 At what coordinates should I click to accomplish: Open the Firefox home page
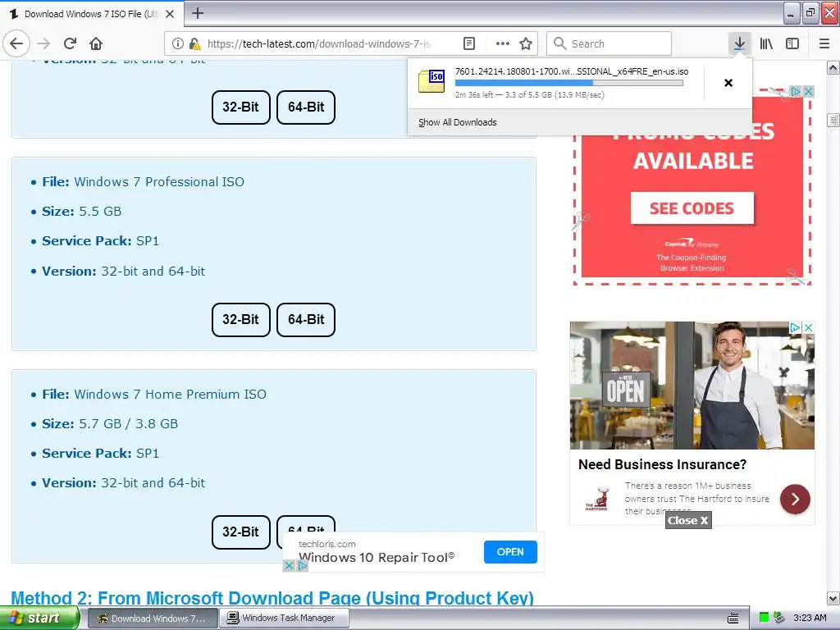pyautogui.click(x=96, y=43)
